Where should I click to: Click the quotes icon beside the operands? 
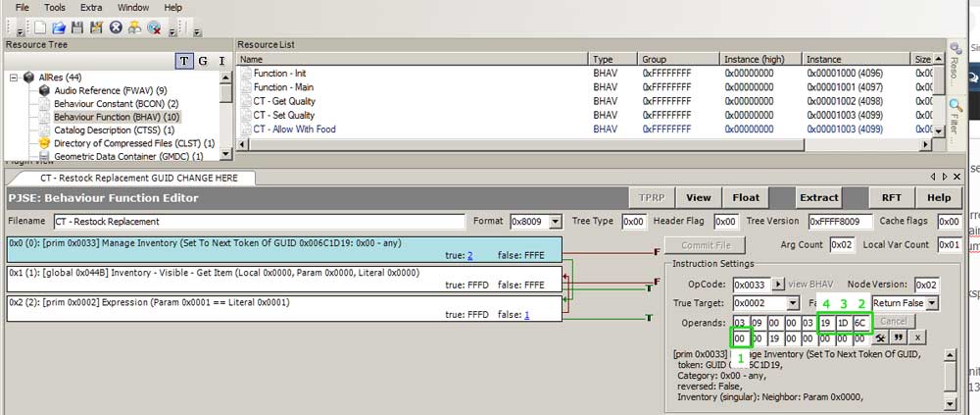pyautogui.click(x=899, y=338)
